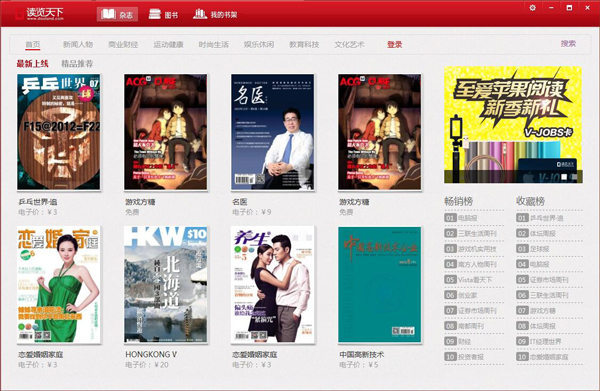Switch to the 运动健康 category
600x391 pixels.
168,44
